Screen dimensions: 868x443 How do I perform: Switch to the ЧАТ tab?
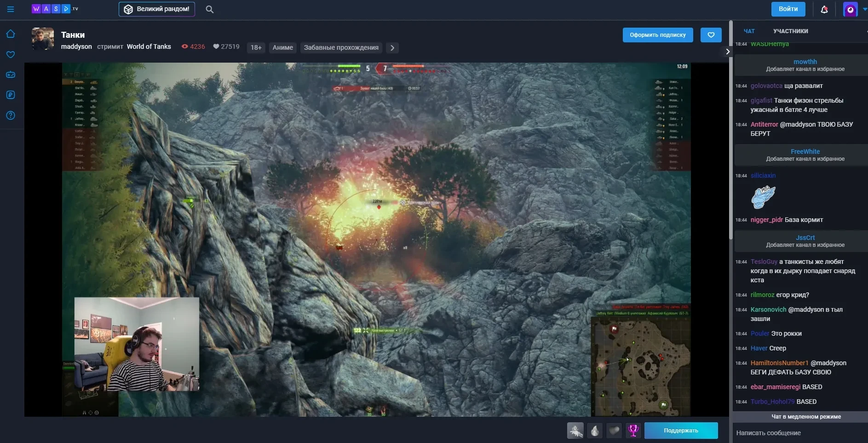tap(749, 31)
